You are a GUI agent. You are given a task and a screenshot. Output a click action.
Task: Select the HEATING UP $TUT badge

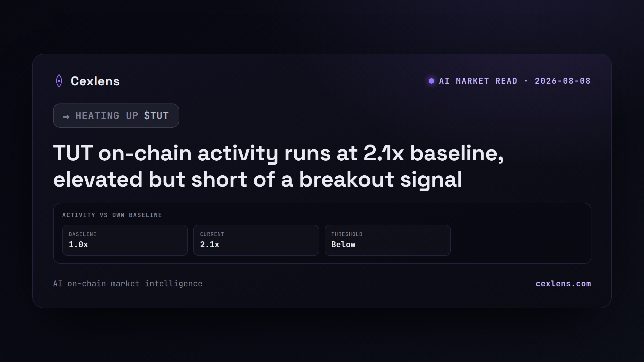[x=116, y=116]
